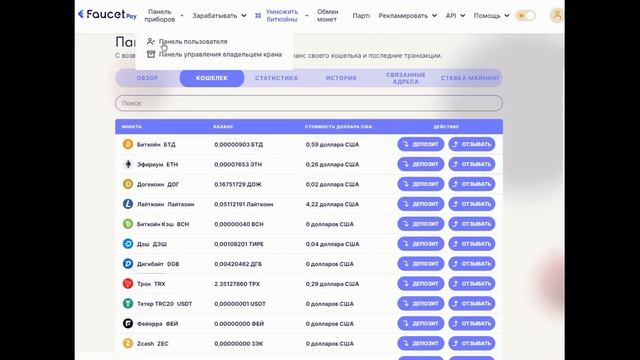The image size is (640, 360).
Task: Click Отзывать for Bitcoin row
Action: pos(472,144)
